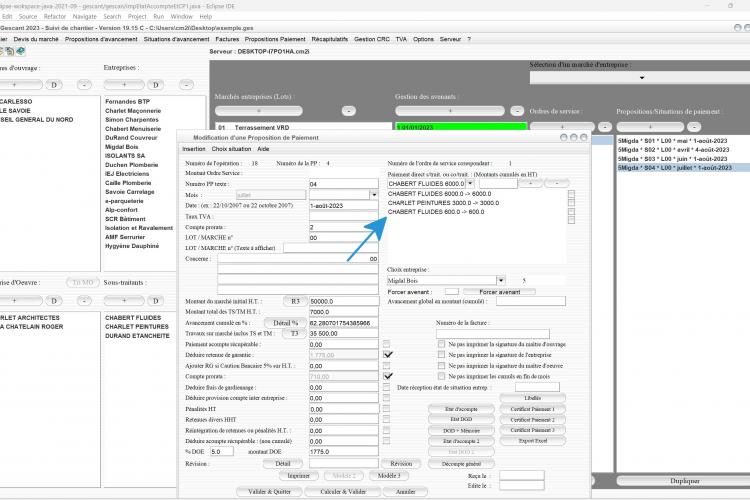Open the Situations d'avancement menu
This screenshot has height=500, width=750.
coord(176,39)
